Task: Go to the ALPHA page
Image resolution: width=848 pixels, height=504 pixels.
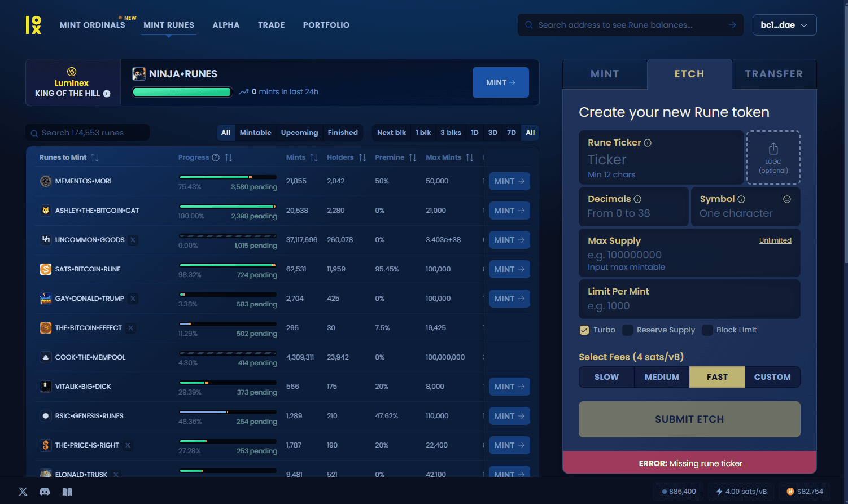Action: click(x=226, y=25)
